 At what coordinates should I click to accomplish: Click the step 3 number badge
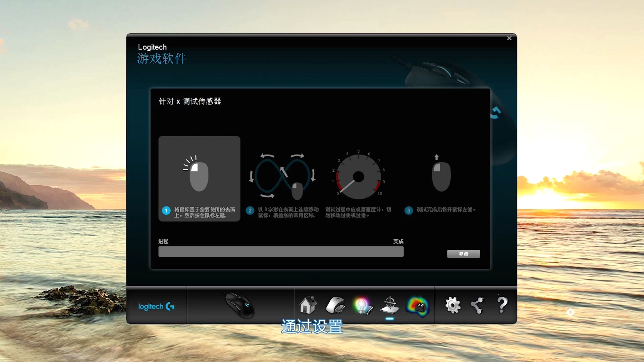[x=408, y=210]
